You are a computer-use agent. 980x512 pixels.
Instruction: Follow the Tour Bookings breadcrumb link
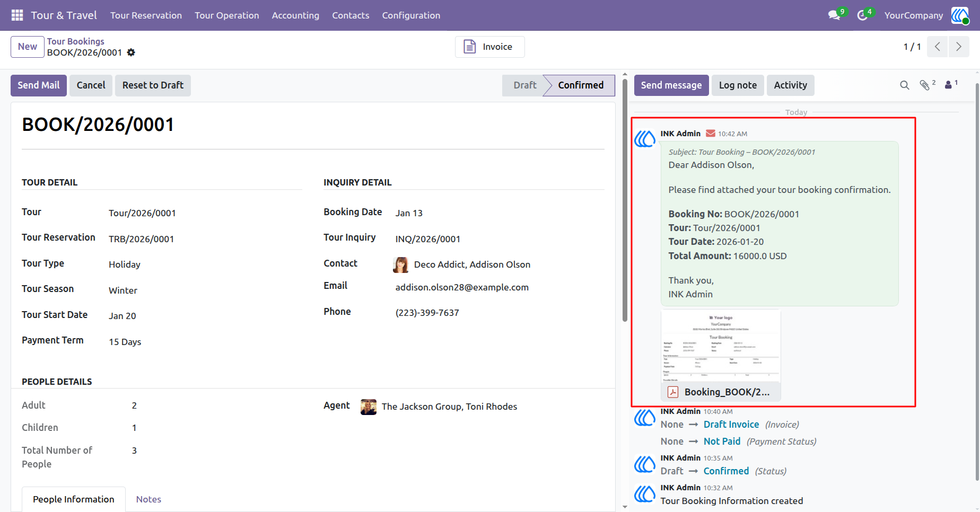[76, 41]
